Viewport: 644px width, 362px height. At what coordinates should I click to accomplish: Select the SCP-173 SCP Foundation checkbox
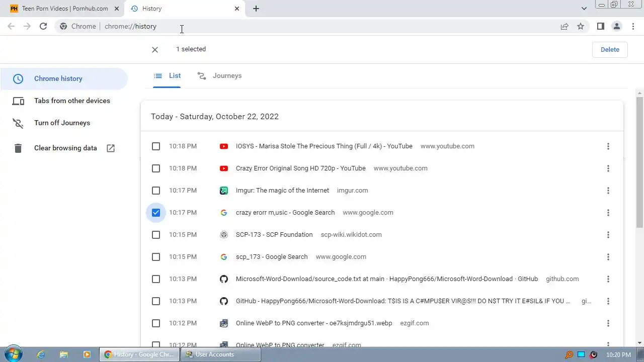(x=156, y=235)
